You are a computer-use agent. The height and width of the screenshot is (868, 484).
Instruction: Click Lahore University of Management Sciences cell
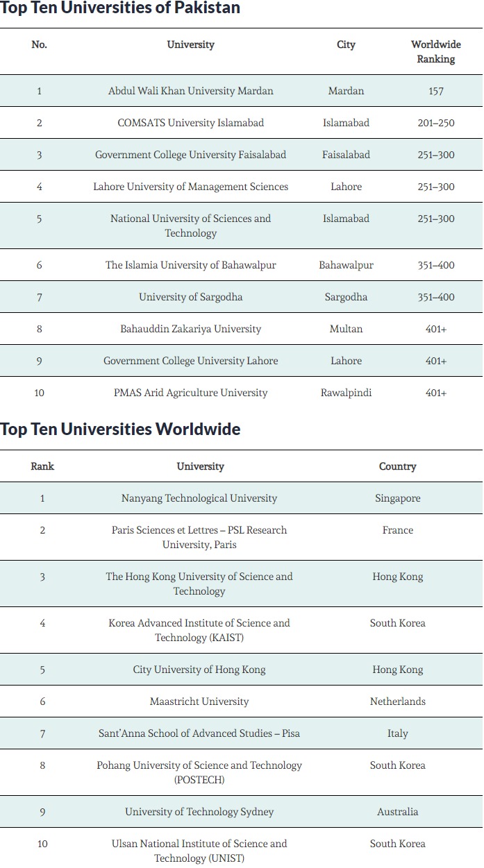click(191, 187)
